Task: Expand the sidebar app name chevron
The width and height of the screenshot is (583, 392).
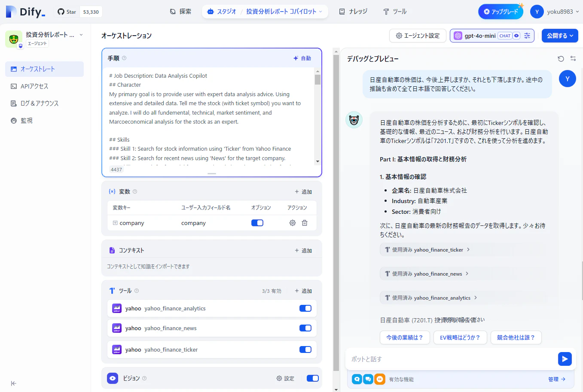Action: pos(81,35)
